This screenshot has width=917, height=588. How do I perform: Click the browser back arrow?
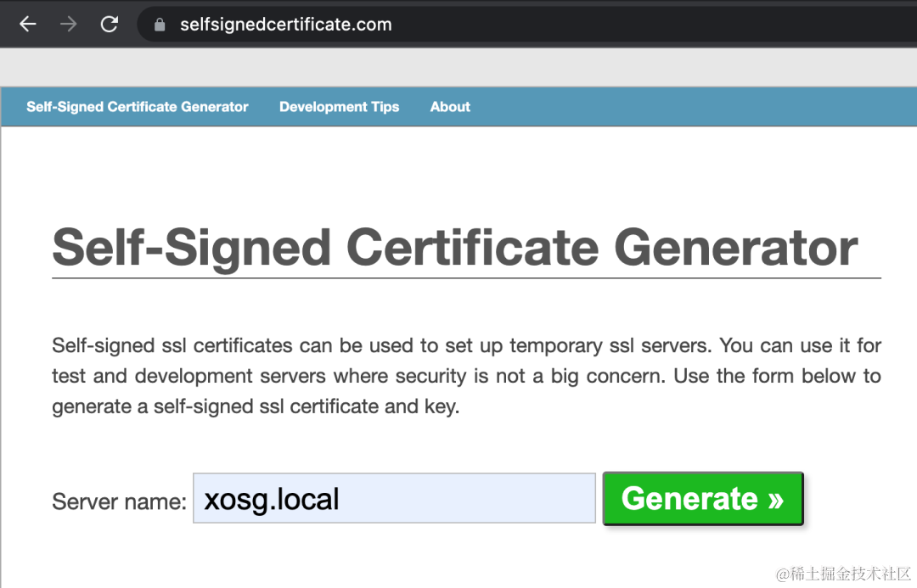(27, 24)
